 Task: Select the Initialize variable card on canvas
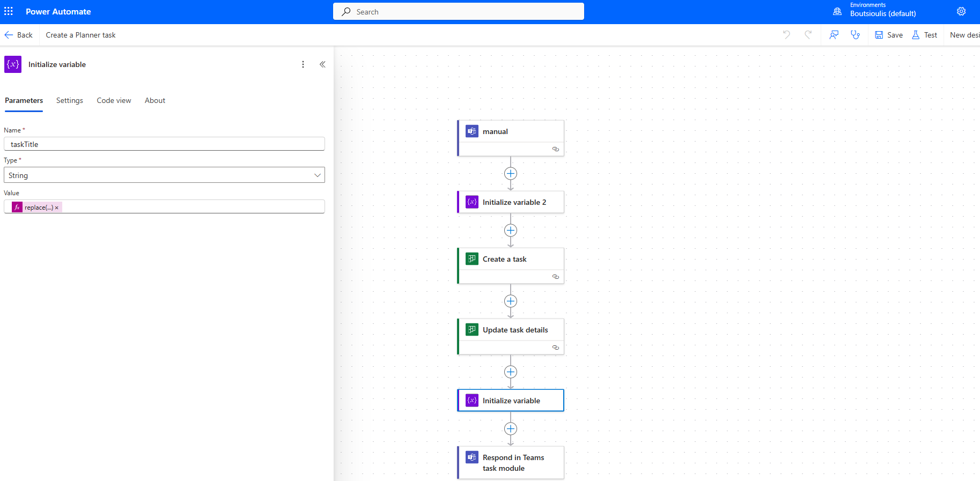coord(511,401)
